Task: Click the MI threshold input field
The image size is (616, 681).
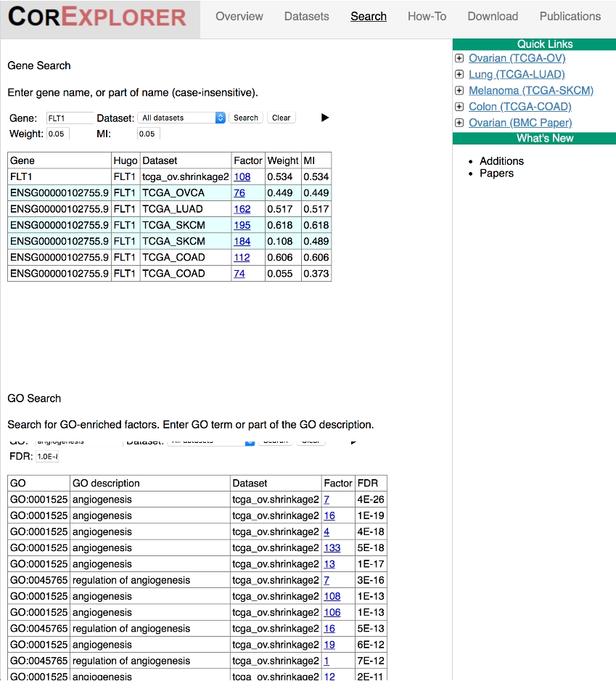Action: pos(148,134)
